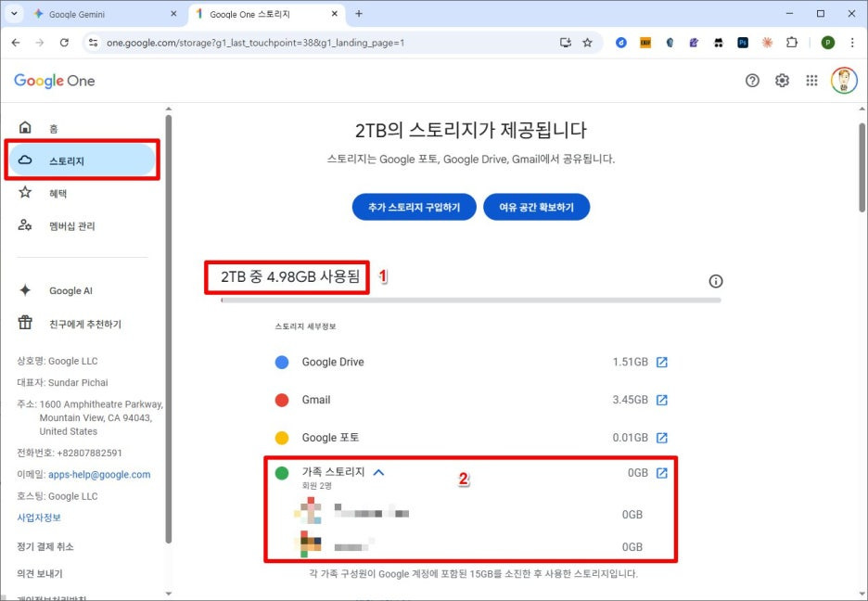Viewport: 868px width, 601px height.
Task: Click the green 가족 스토리지 color dot
Action: (x=282, y=473)
